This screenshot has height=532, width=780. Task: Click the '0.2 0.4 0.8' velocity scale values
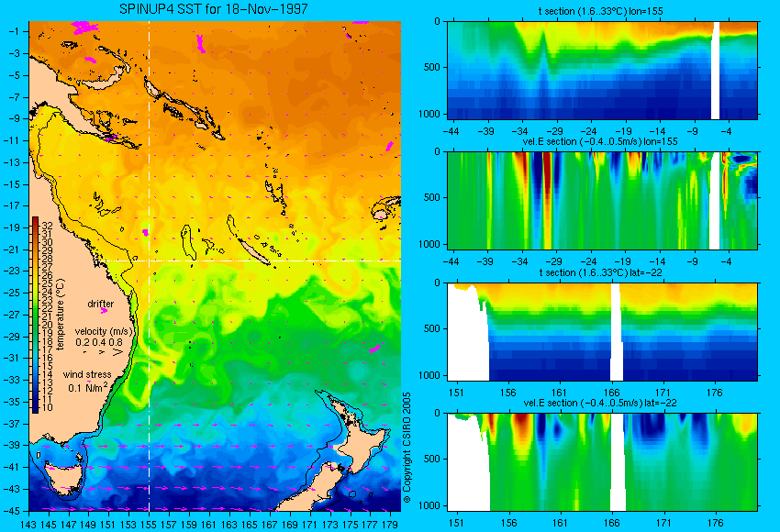99,342
